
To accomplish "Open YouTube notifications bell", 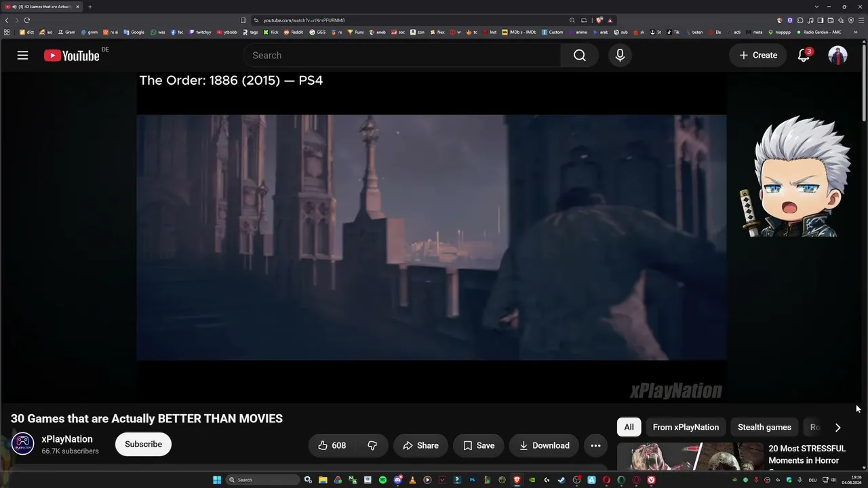I will [x=804, y=56].
